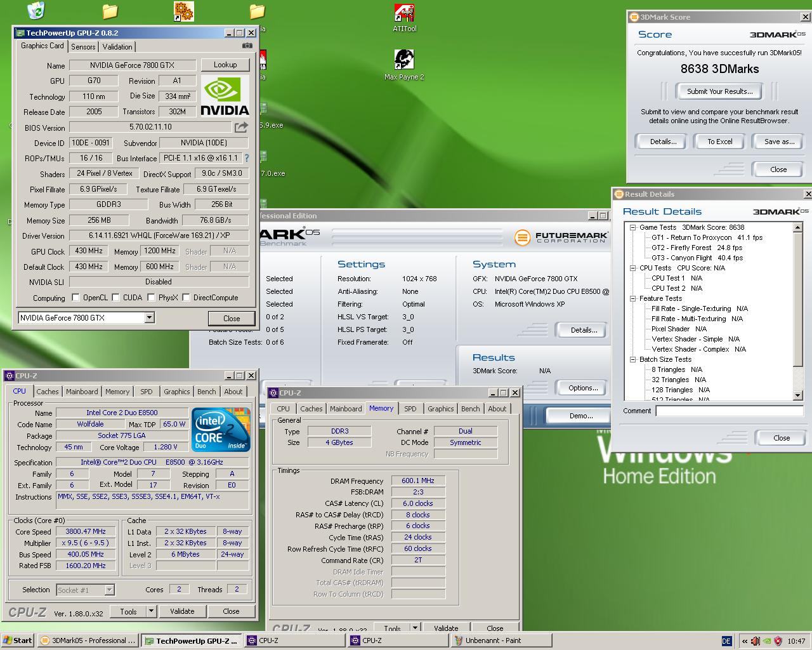Enable the OpenCL checkbox
The width and height of the screenshot is (812, 650).
coord(76,297)
